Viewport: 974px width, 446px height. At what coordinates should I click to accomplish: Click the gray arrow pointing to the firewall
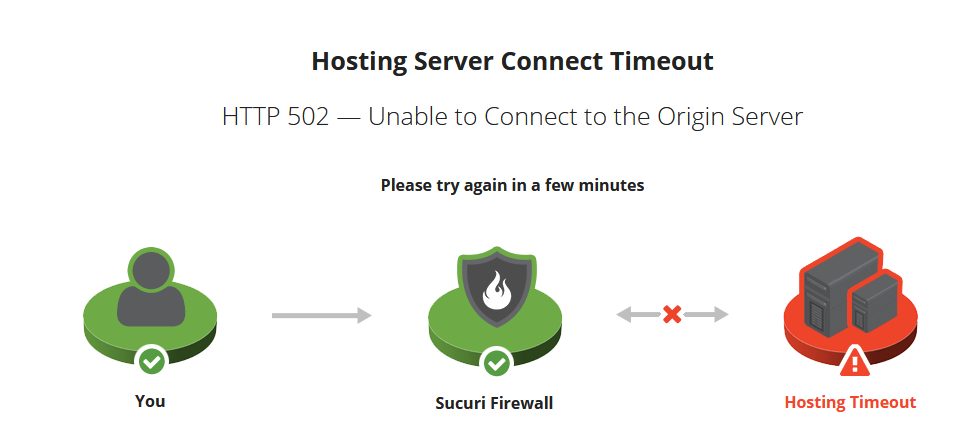321,315
